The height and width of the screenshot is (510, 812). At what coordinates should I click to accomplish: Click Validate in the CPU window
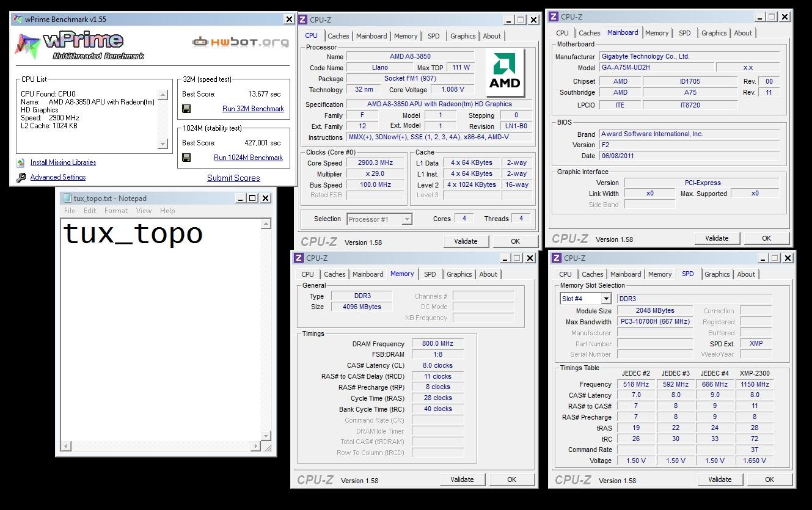click(466, 241)
